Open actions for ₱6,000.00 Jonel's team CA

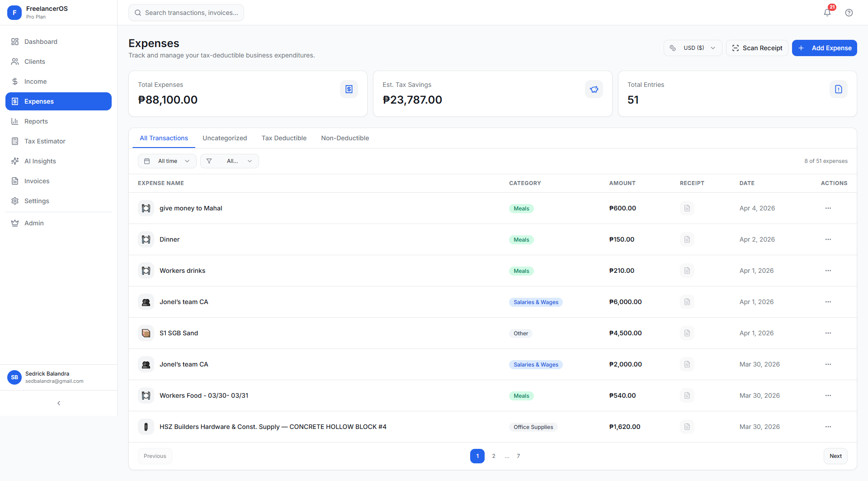click(x=828, y=302)
